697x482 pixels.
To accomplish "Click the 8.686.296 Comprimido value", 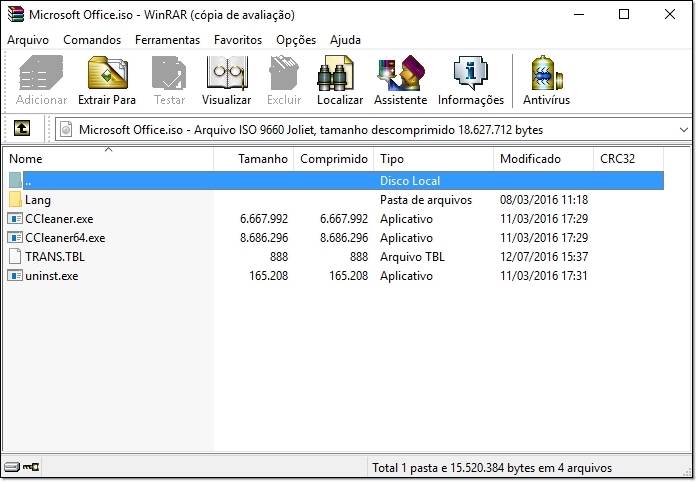I will point(344,238).
